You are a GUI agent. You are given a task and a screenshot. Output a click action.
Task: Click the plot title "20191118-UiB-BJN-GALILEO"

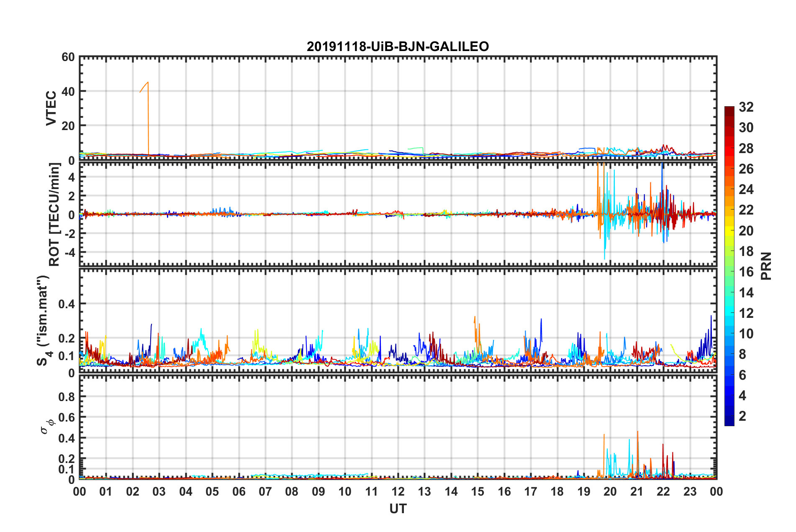[x=398, y=46]
